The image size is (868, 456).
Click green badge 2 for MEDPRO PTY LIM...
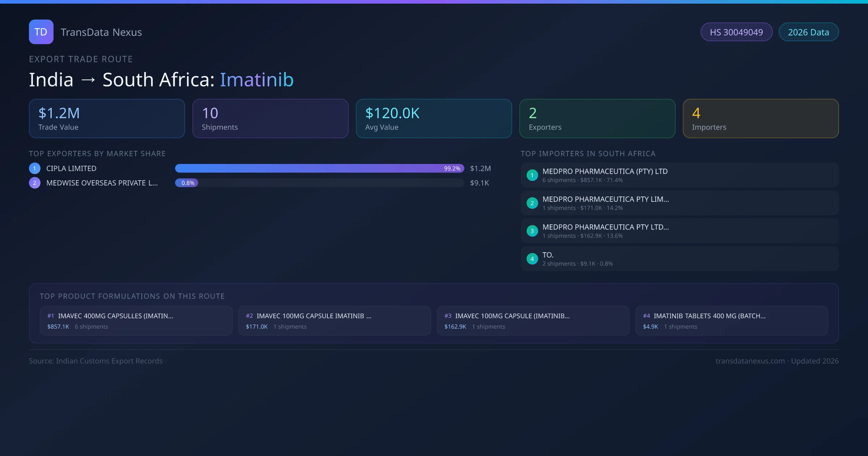532,203
